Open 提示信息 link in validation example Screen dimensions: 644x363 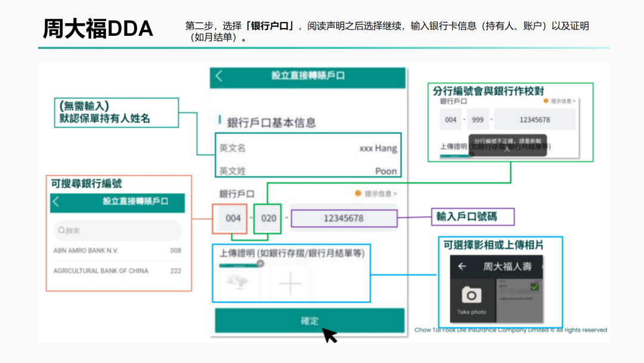[x=563, y=101]
